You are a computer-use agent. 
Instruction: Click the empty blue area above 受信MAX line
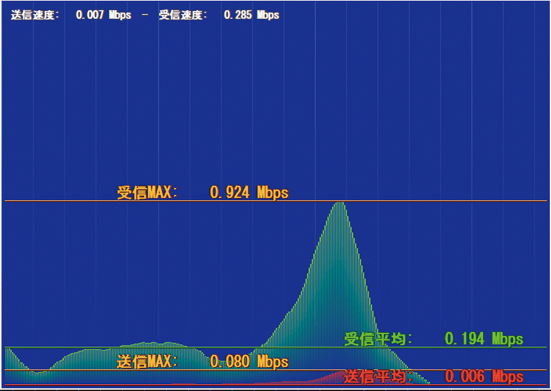click(x=276, y=105)
